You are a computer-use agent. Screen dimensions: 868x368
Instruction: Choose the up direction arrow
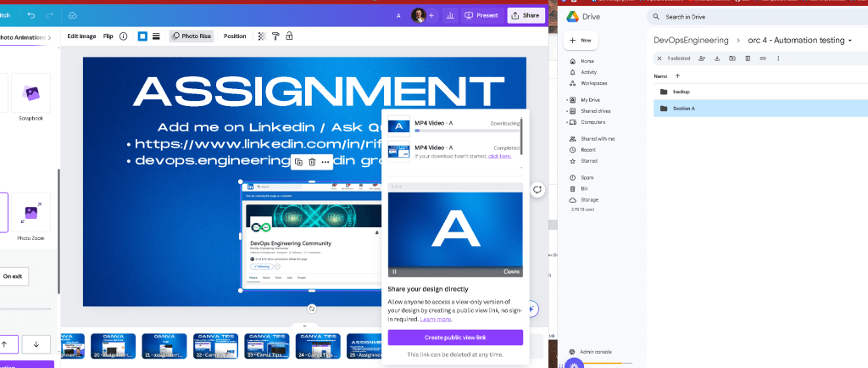click(5, 344)
